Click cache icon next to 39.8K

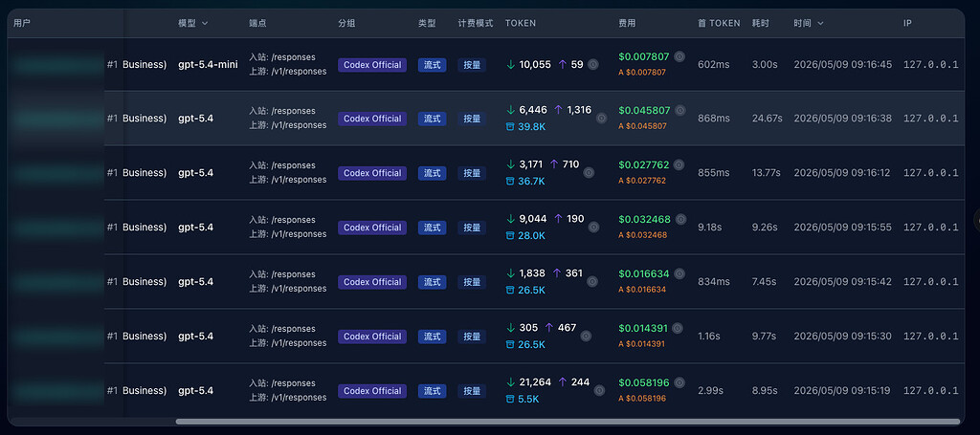pyautogui.click(x=510, y=127)
